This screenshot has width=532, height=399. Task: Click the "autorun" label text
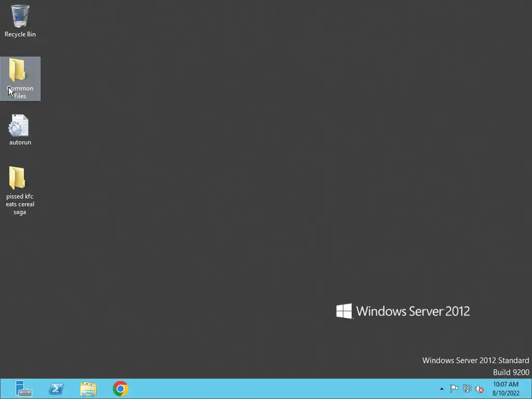coord(20,142)
